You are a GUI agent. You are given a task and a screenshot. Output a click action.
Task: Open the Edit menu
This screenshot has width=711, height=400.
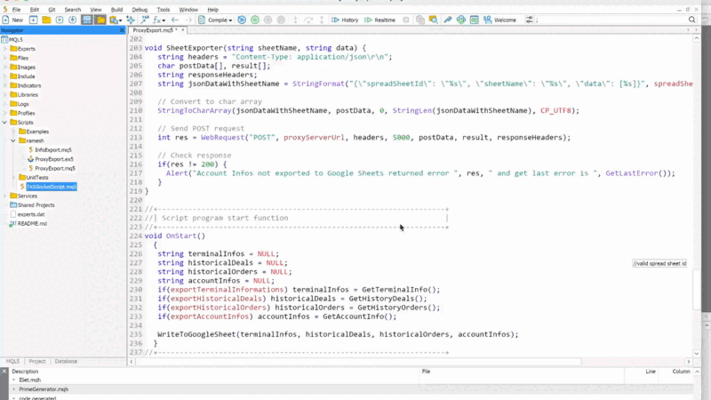pos(34,10)
